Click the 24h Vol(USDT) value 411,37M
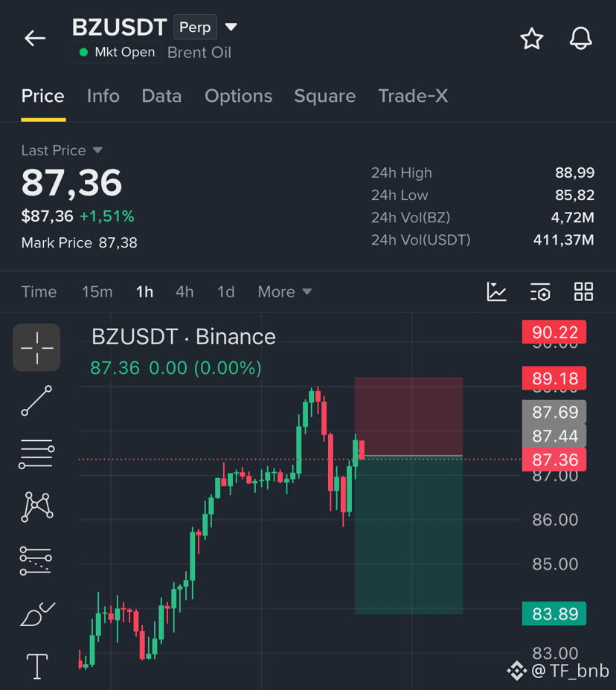Screen dimensions: 616x690 pyautogui.click(x=564, y=240)
